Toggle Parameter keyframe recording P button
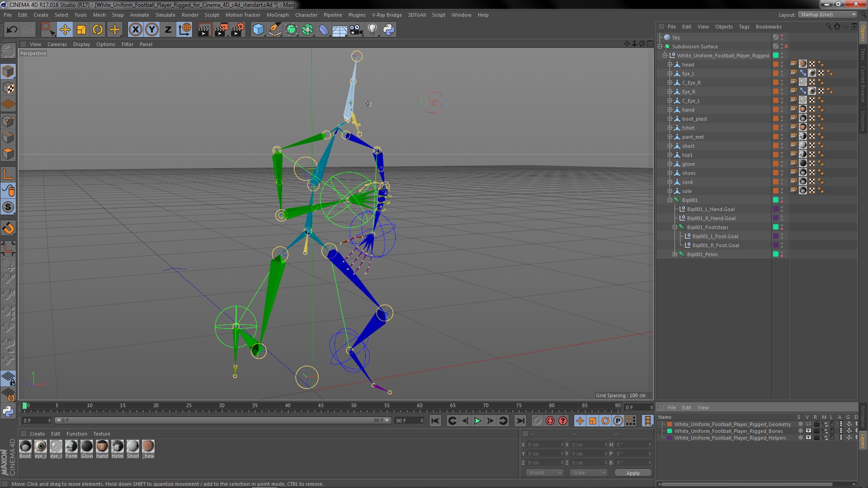The height and width of the screenshot is (488, 868). pyautogui.click(x=618, y=421)
